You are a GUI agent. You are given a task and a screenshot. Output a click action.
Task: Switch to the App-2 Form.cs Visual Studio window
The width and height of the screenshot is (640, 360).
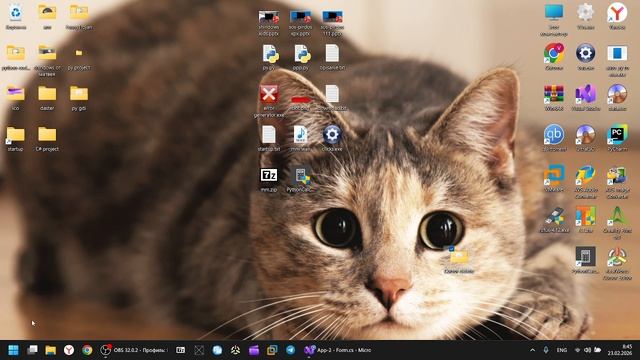click(338, 350)
